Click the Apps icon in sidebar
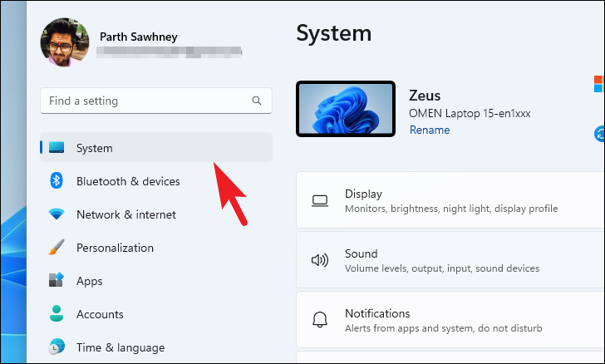 (x=57, y=280)
